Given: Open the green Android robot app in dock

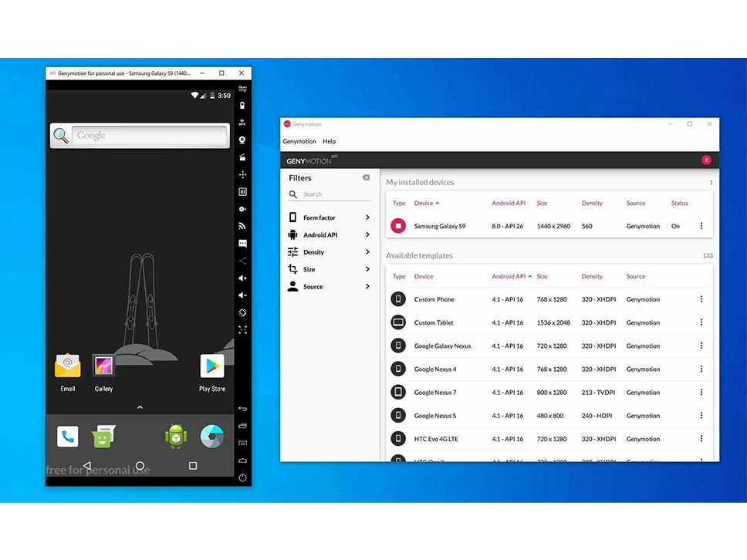Looking at the screenshot, I should point(176,437).
